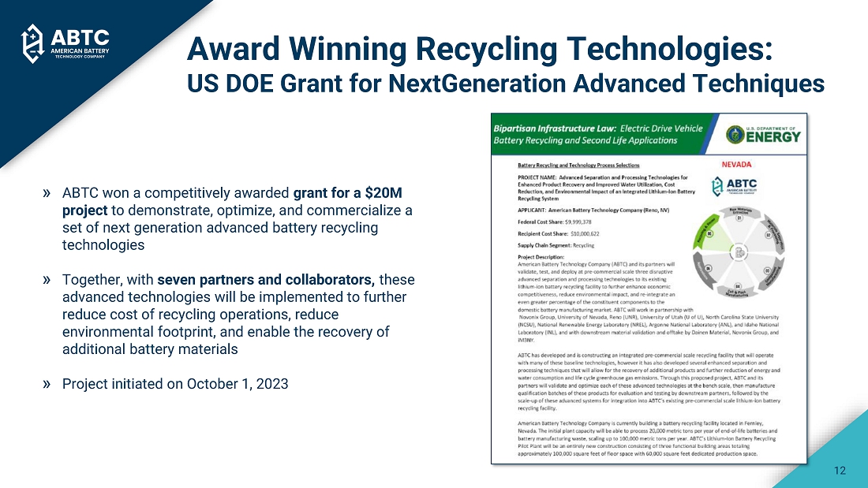
Task: Click the center icon of the supply chain wheel
Action: 739,253
